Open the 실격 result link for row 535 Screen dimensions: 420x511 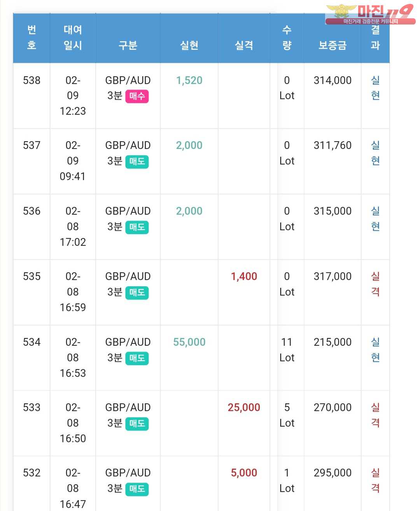pyautogui.click(x=375, y=284)
